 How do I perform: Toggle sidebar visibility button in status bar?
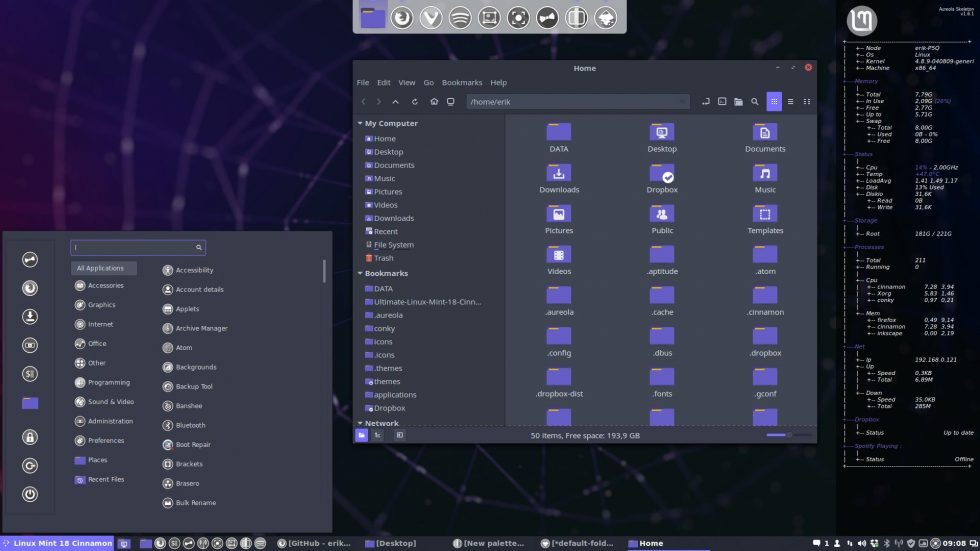[399, 435]
